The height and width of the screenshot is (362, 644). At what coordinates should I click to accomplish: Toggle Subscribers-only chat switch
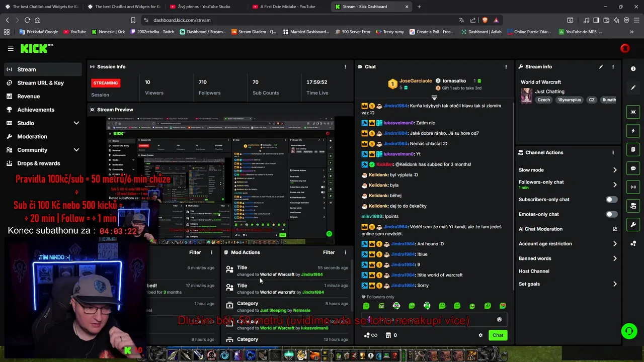tap(611, 200)
